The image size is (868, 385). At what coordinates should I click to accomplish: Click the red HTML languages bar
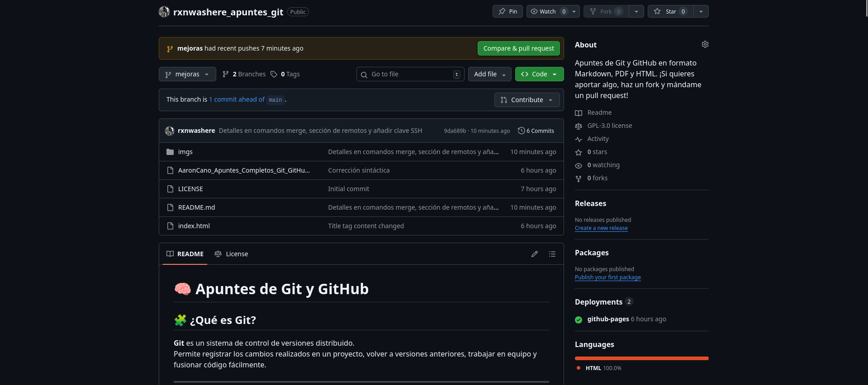pos(642,358)
